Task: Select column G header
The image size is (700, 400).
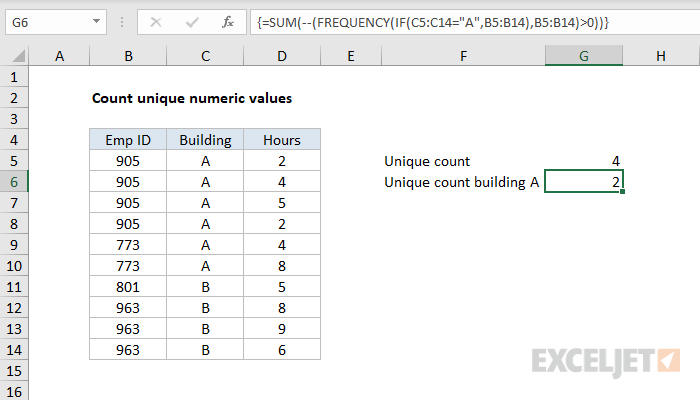Action: click(x=584, y=57)
